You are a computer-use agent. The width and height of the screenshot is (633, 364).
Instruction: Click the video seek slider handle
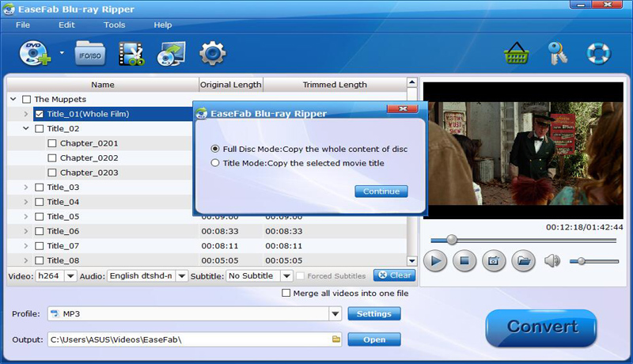point(452,240)
